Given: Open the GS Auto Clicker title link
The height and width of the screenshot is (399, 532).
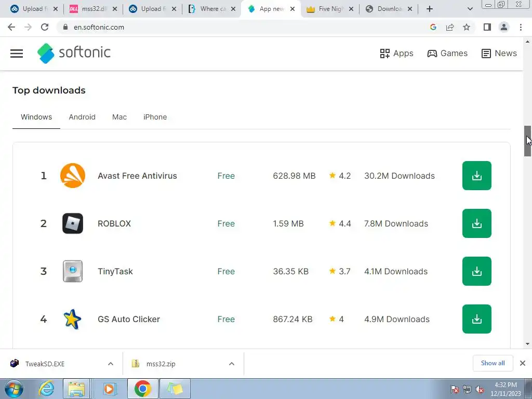Looking at the screenshot, I should [x=129, y=320].
